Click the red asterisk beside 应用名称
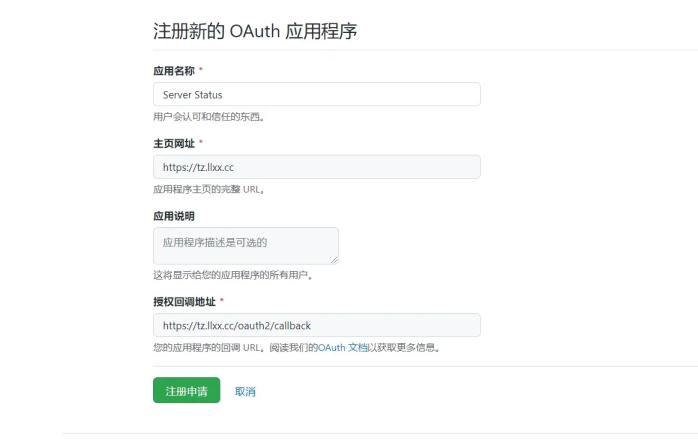The image size is (698, 439). tap(201, 69)
